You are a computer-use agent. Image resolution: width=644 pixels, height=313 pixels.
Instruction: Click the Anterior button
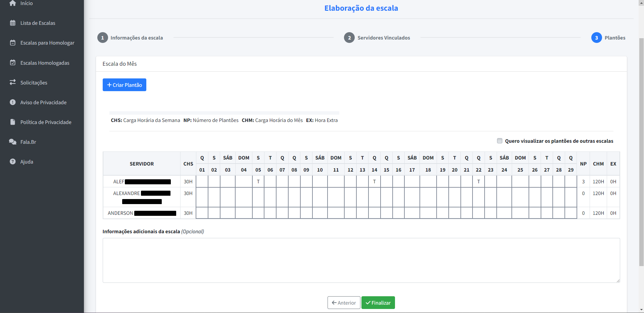click(344, 303)
